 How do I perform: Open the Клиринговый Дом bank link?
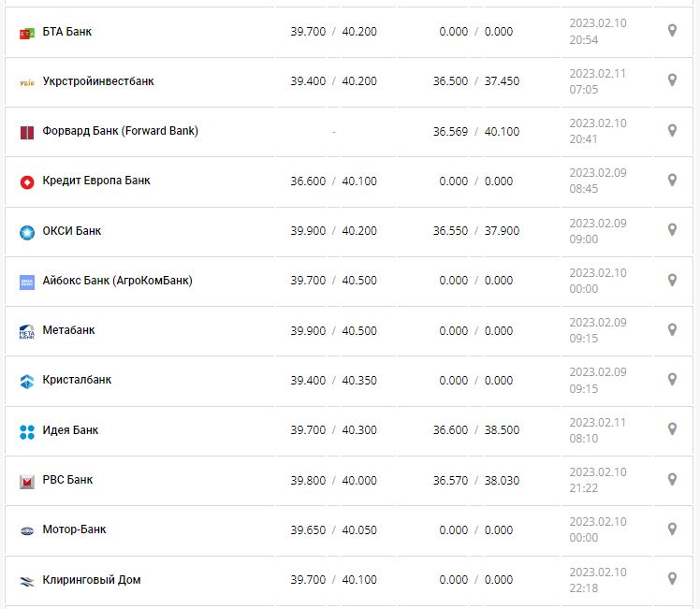click(x=92, y=580)
